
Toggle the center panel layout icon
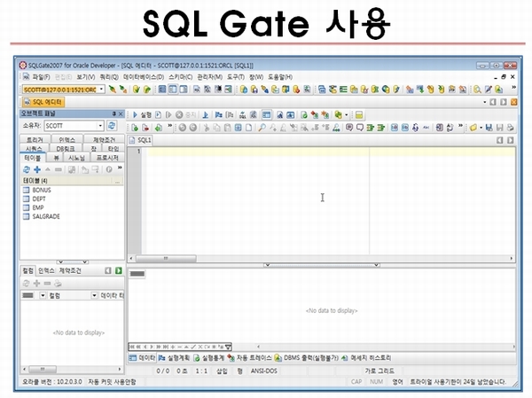(173, 90)
